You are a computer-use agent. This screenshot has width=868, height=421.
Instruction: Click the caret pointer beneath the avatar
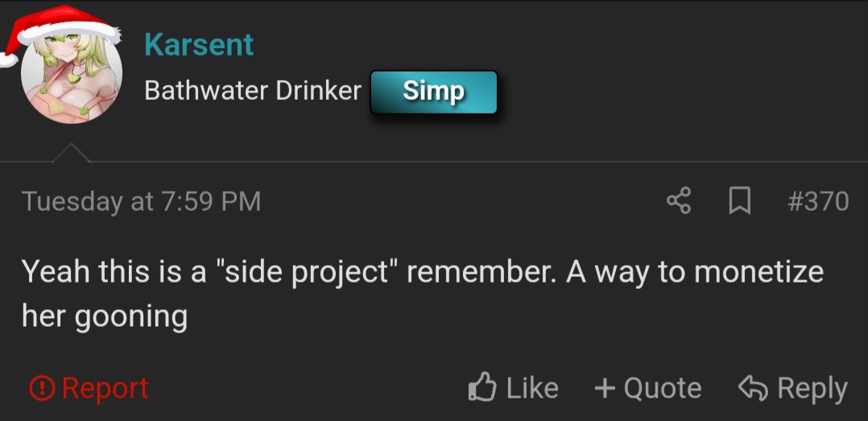(x=71, y=153)
